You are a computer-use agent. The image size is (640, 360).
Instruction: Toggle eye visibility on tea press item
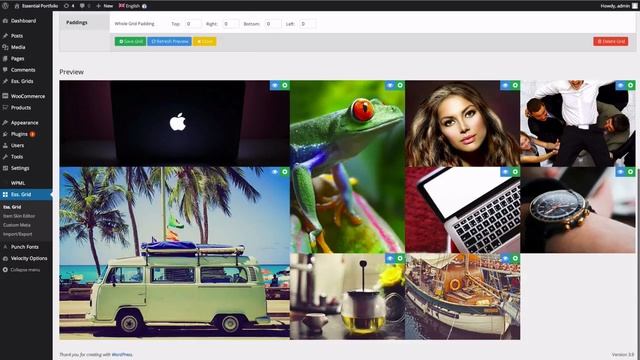pyautogui.click(x=390, y=258)
